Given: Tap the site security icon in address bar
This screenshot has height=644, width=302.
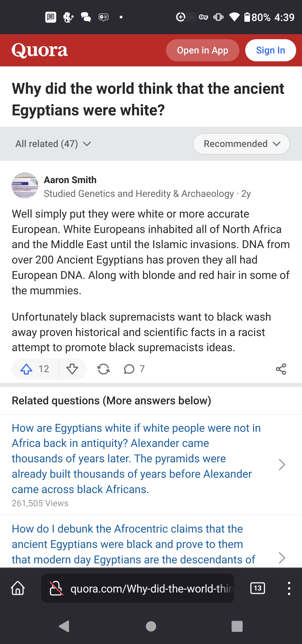Looking at the screenshot, I should click(x=56, y=588).
